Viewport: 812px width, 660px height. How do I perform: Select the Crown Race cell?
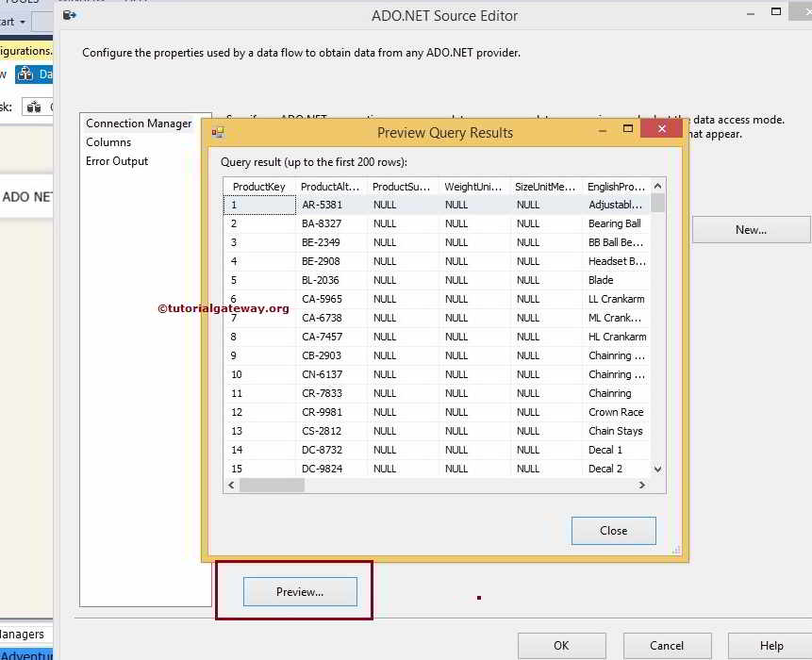pyautogui.click(x=616, y=412)
